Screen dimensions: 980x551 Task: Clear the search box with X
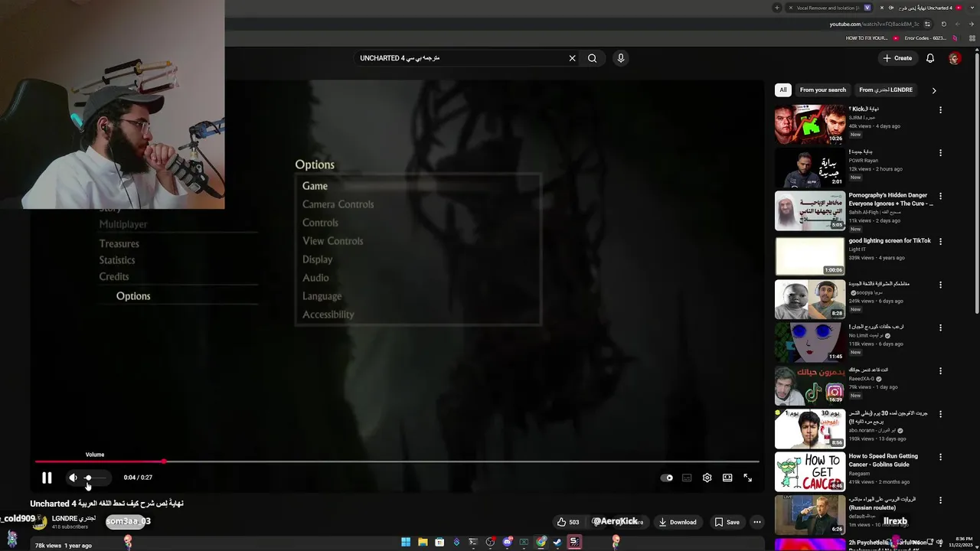(x=572, y=58)
